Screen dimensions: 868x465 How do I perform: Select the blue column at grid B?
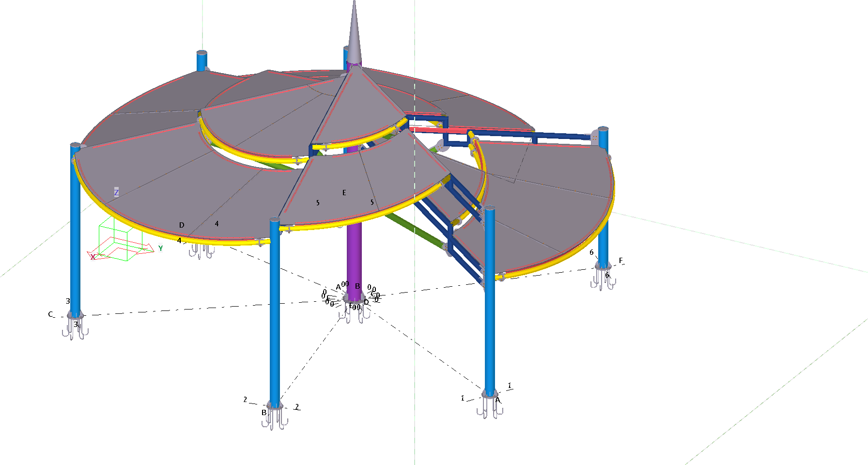pyautogui.click(x=275, y=315)
